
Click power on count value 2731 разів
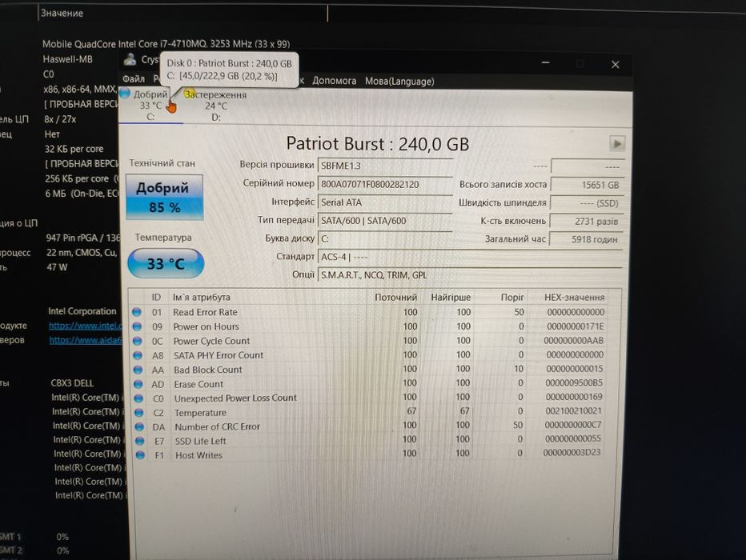[587, 222]
